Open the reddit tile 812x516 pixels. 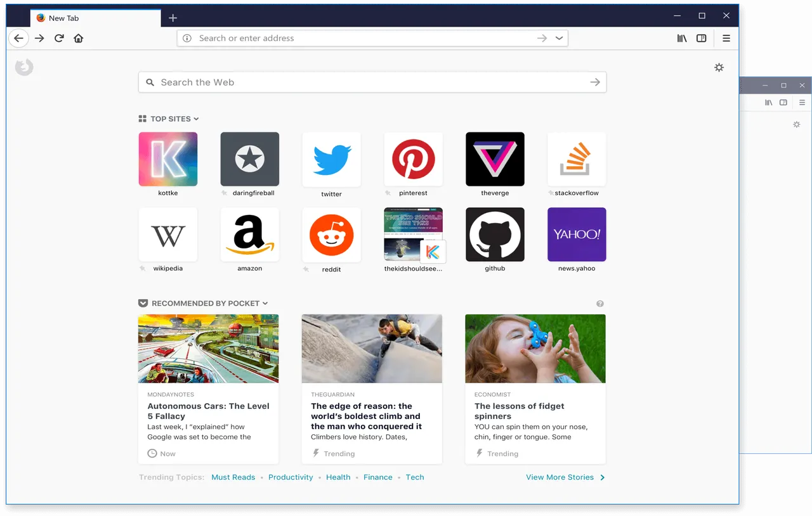332,235
